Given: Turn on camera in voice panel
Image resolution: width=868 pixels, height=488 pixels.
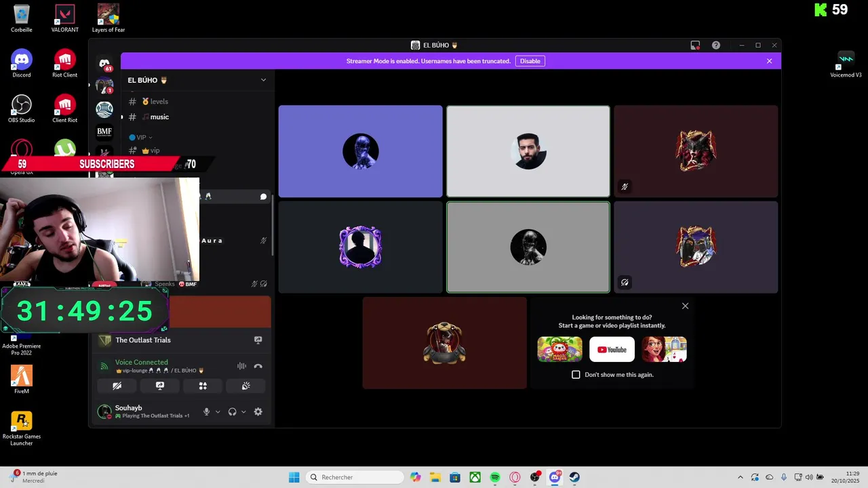Looking at the screenshot, I should tap(117, 386).
